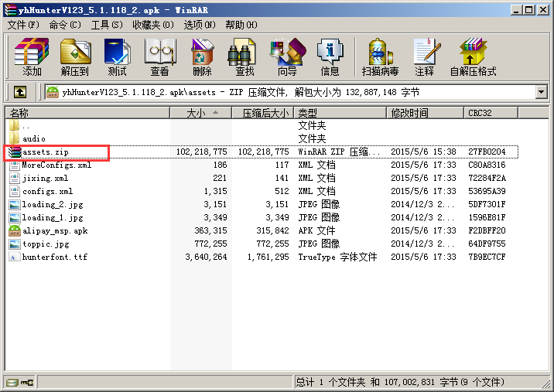Sort by CRC32 column header
Image resolution: width=554 pixels, height=392 pixels.
point(491,113)
